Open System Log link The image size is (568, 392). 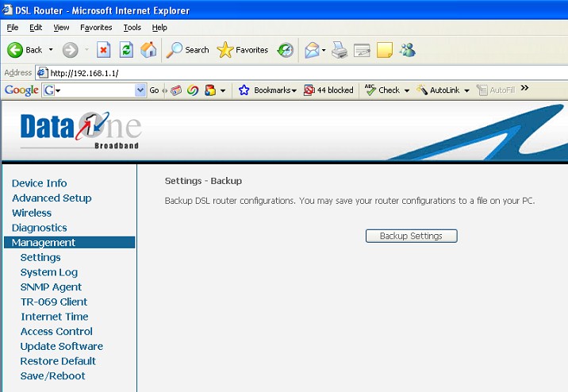(49, 272)
